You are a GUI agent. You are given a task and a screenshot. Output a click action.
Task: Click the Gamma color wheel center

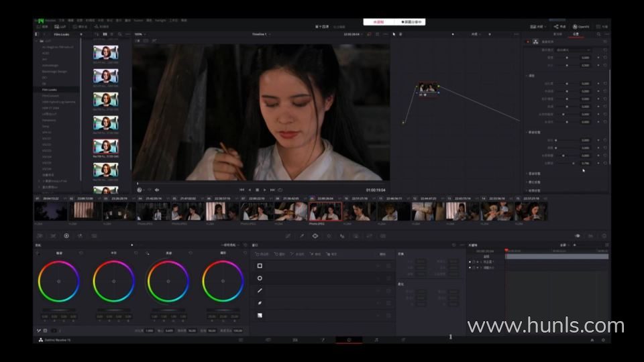113,281
